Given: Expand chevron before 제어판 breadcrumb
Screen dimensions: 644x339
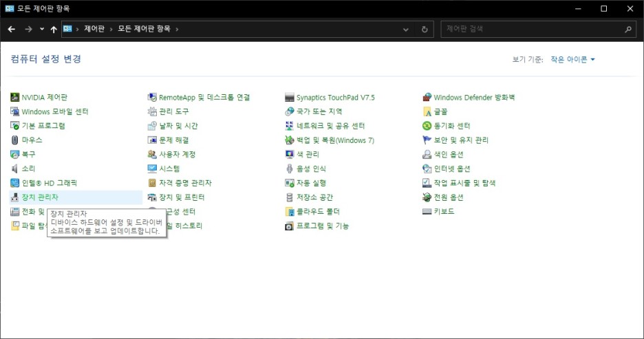Looking at the screenshot, I should (x=77, y=29).
